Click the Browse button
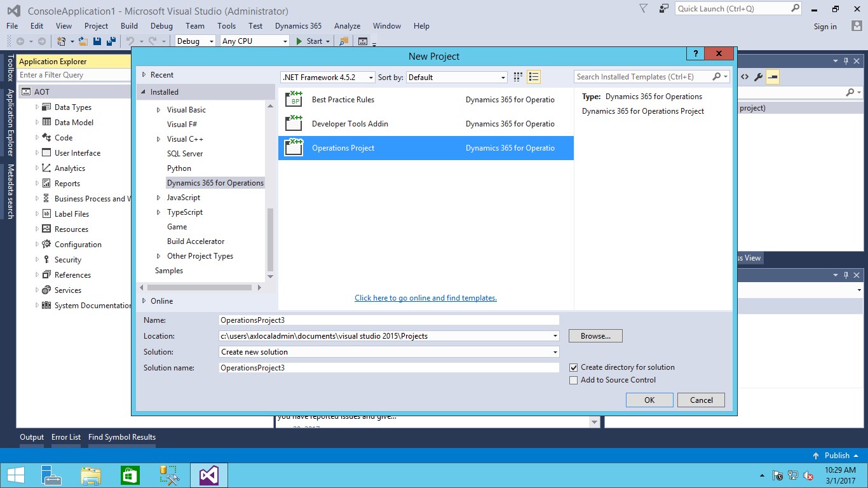Screen dimensions: 868x488 pos(595,336)
